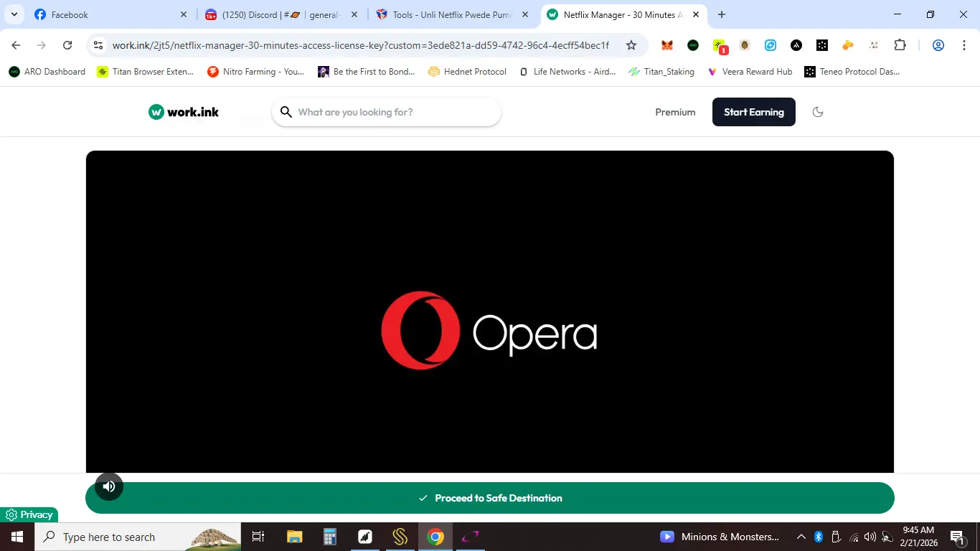
Task: Open the Extensions puzzle-piece menu
Action: point(900,45)
